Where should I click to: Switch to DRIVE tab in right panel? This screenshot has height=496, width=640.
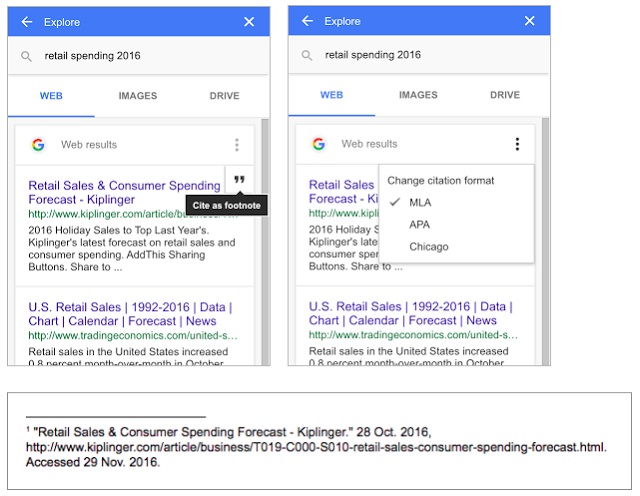[x=504, y=95]
